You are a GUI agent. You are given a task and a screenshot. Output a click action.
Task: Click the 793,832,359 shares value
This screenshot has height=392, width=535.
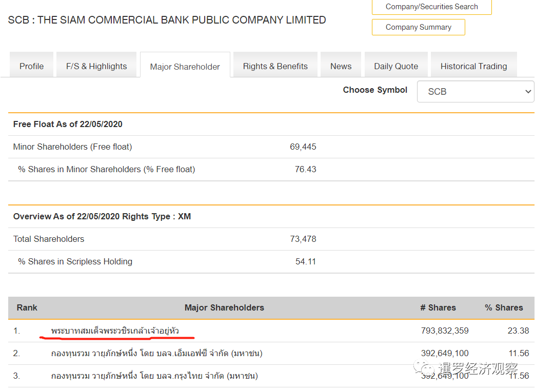click(x=445, y=331)
